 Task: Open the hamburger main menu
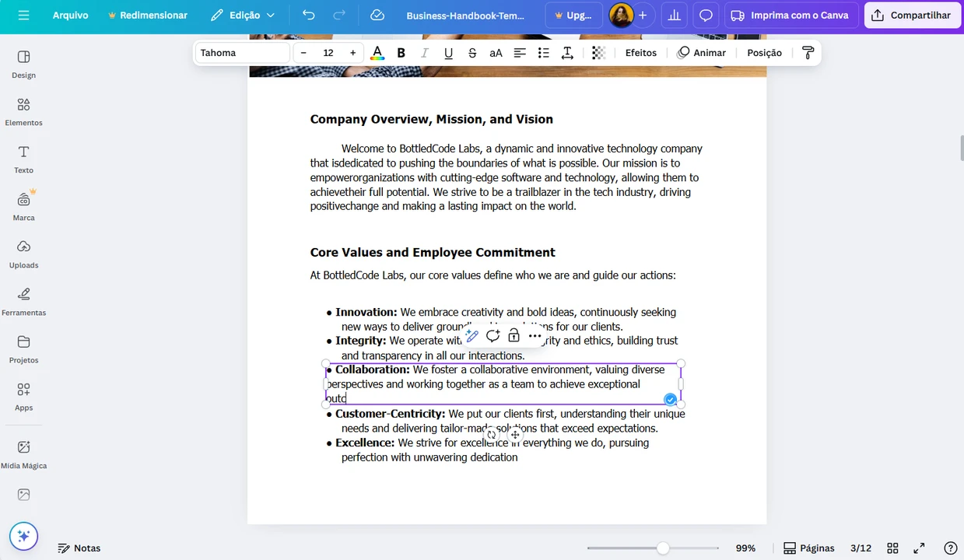pos(23,16)
